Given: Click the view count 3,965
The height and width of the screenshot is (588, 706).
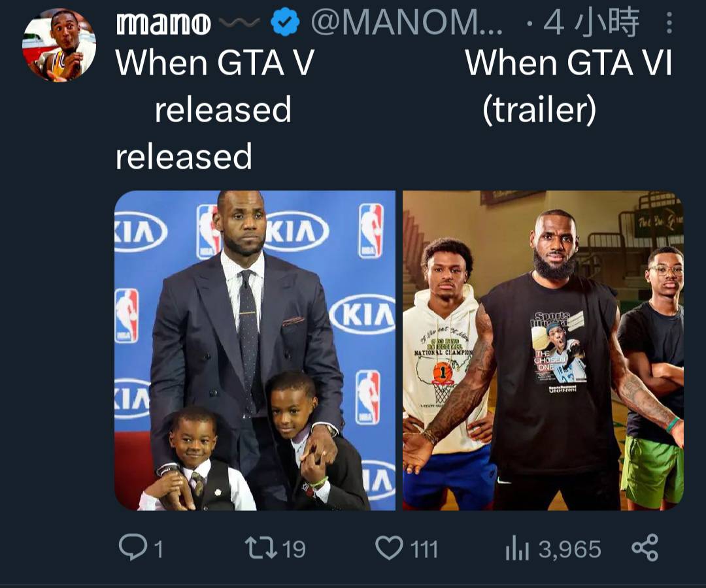Looking at the screenshot, I should click(x=570, y=549).
